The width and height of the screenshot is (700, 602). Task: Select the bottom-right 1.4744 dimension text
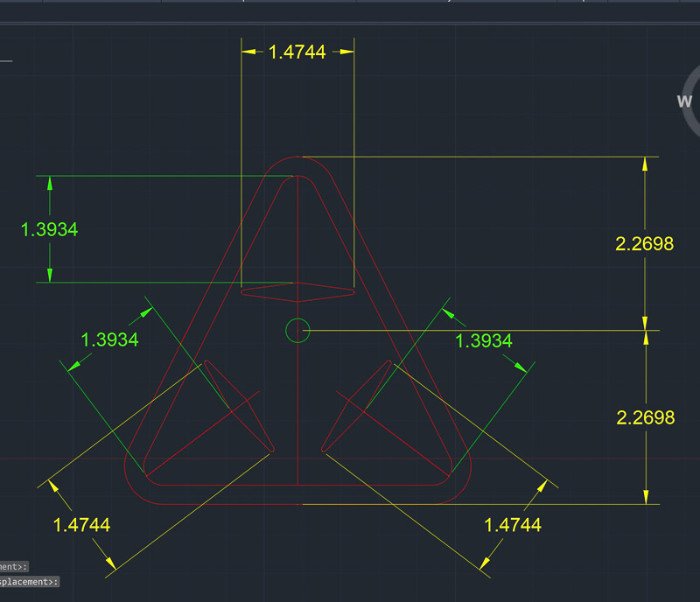pyautogui.click(x=513, y=525)
